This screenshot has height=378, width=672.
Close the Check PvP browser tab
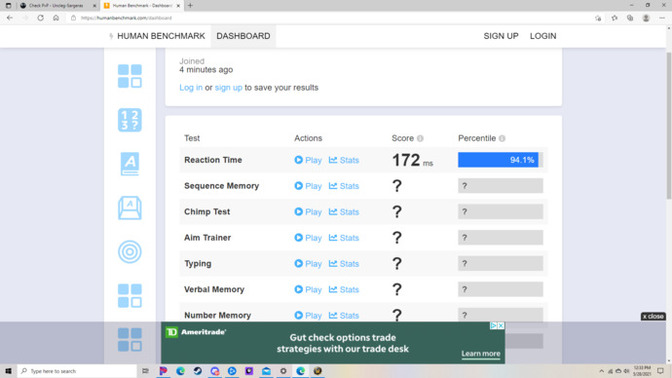tap(94, 6)
